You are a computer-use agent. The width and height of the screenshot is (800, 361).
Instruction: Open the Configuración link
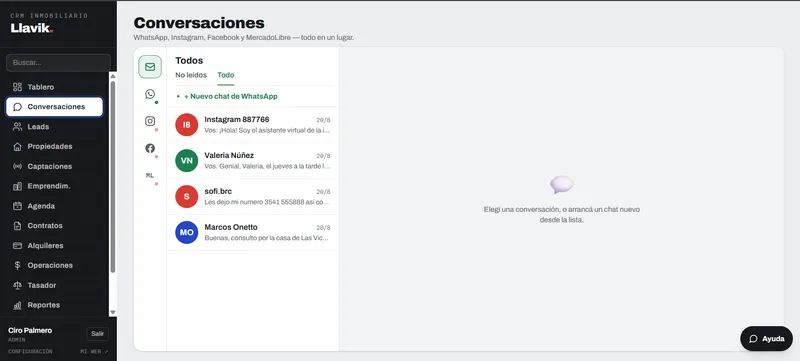point(30,351)
